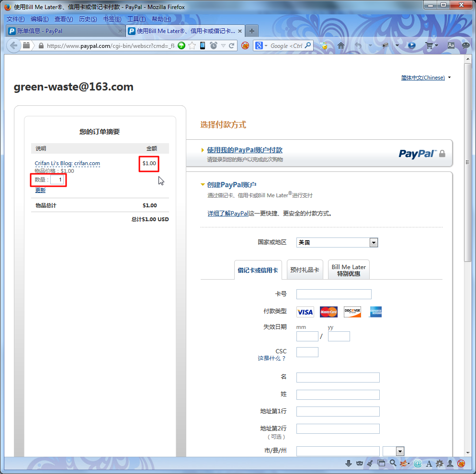Click 使用我的PayPal账户付款 link

coord(245,150)
